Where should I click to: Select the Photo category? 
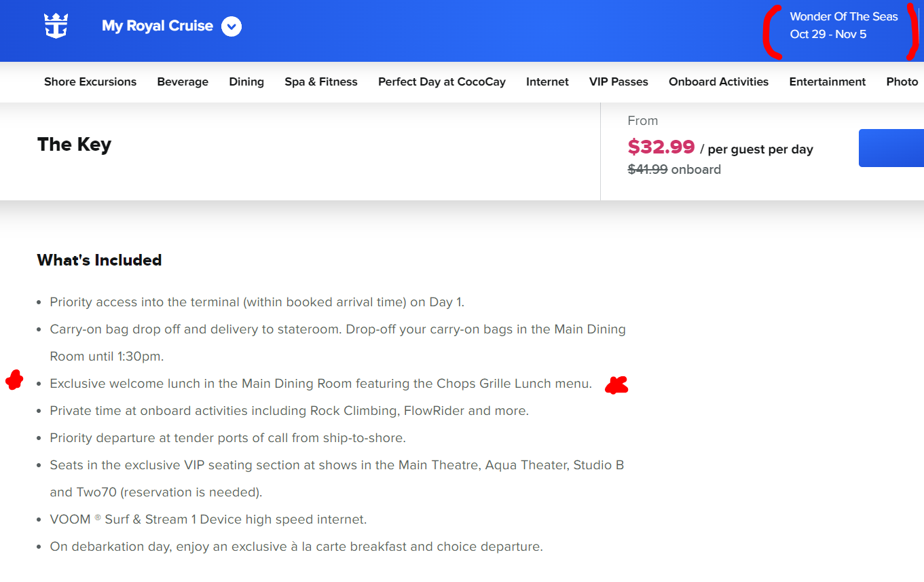click(902, 81)
